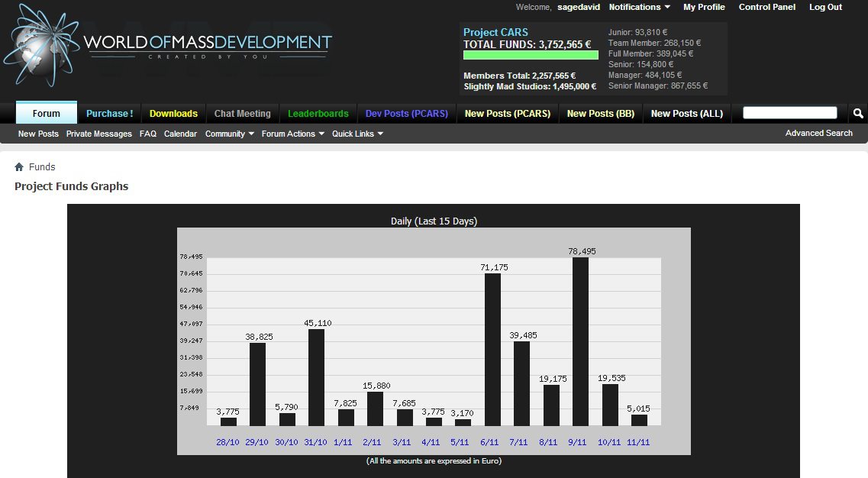Click the 7/11 date label
868x478 pixels.
pyautogui.click(x=518, y=442)
